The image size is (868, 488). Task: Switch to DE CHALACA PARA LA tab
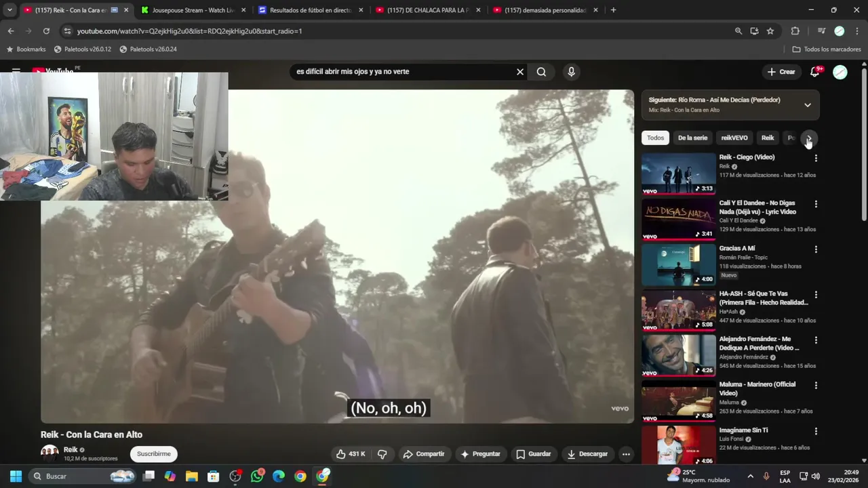428,10
